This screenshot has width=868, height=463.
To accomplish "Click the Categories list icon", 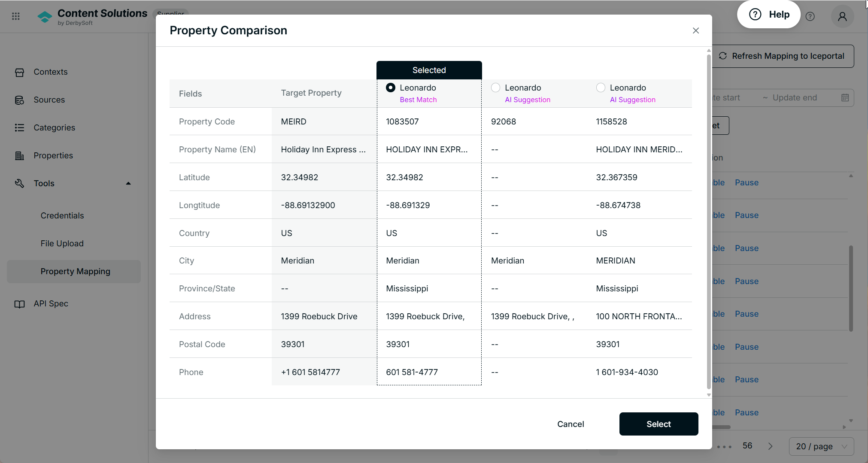I will [19, 128].
